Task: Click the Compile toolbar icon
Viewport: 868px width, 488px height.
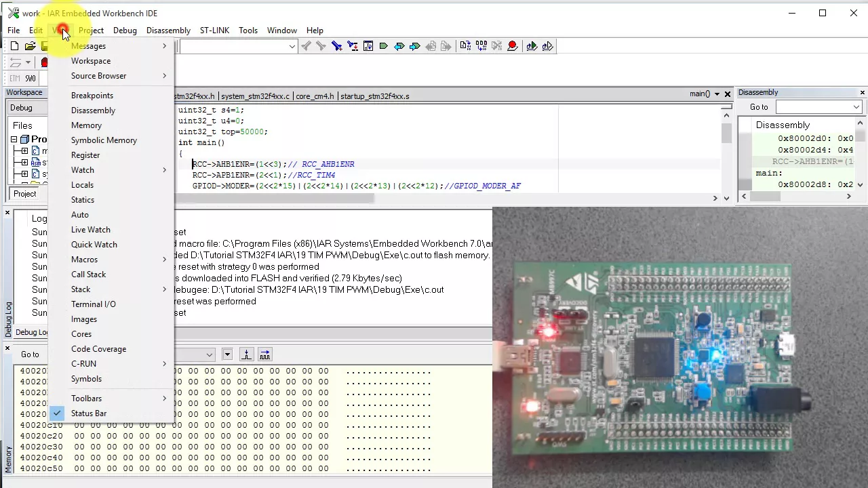Action: (x=465, y=46)
